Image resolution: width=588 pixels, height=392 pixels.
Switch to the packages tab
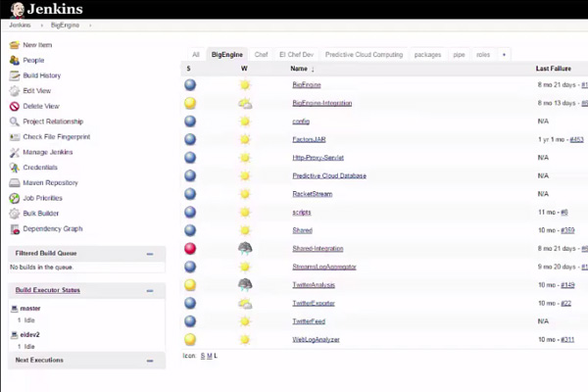point(427,55)
